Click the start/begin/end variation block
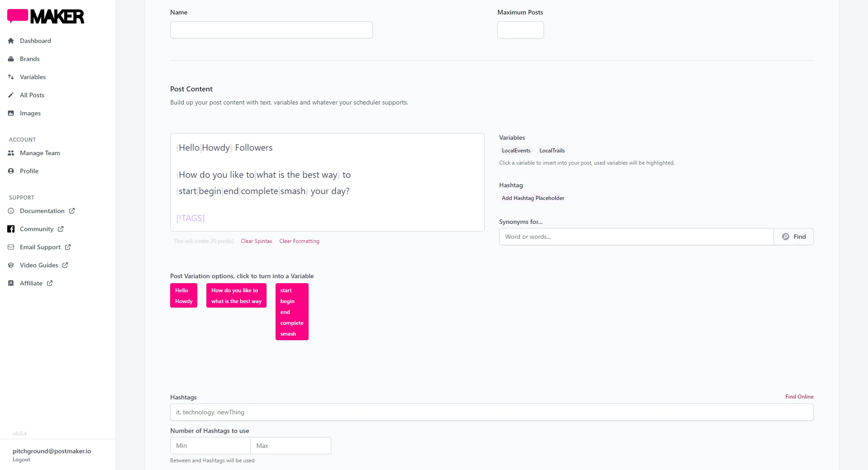The width and height of the screenshot is (868, 470). pos(292,312)
